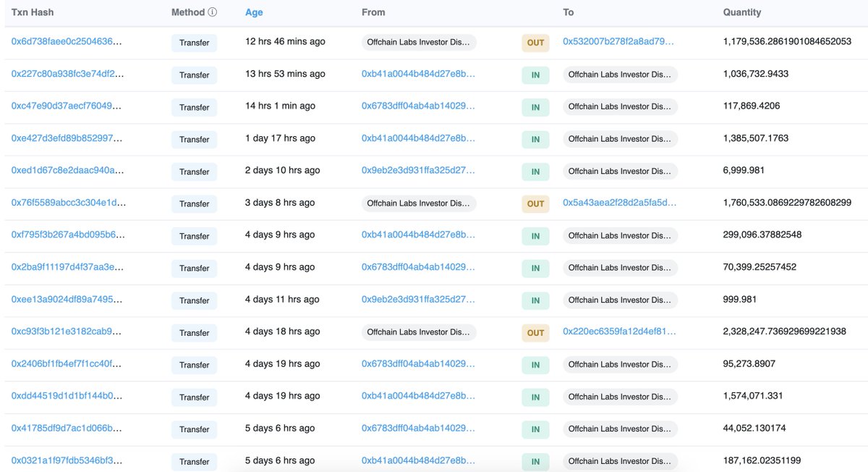Click Offchain Labs sender tag in 12 hrs 46 mins row
Image resolution: width=868 pixels, height=472 pixels.
point(419,42)
